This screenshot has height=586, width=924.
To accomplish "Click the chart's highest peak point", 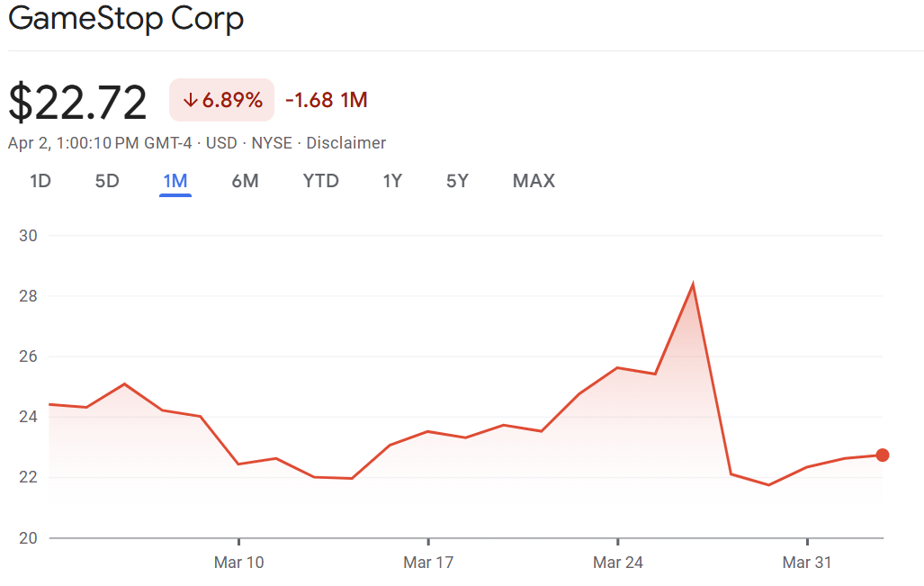I will [x=693, y=285].
